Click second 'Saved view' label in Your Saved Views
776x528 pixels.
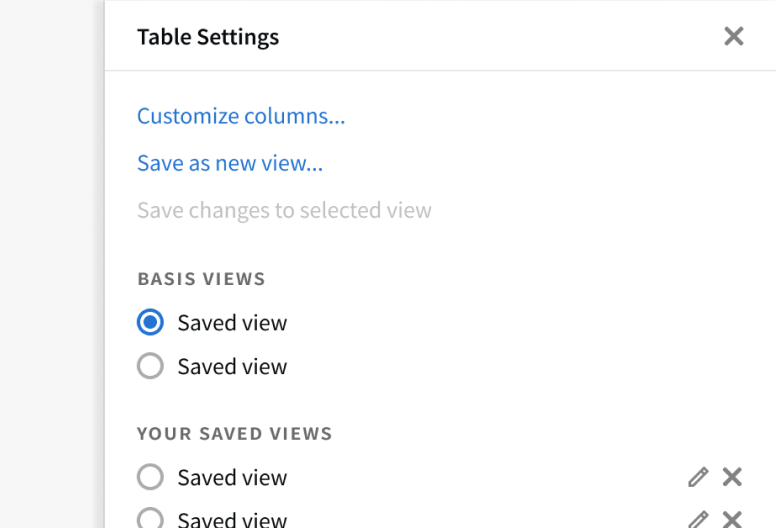pos(232,519)
